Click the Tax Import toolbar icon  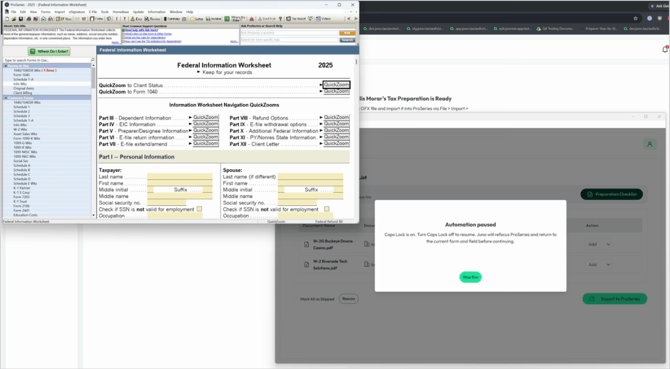coord(296,19)
